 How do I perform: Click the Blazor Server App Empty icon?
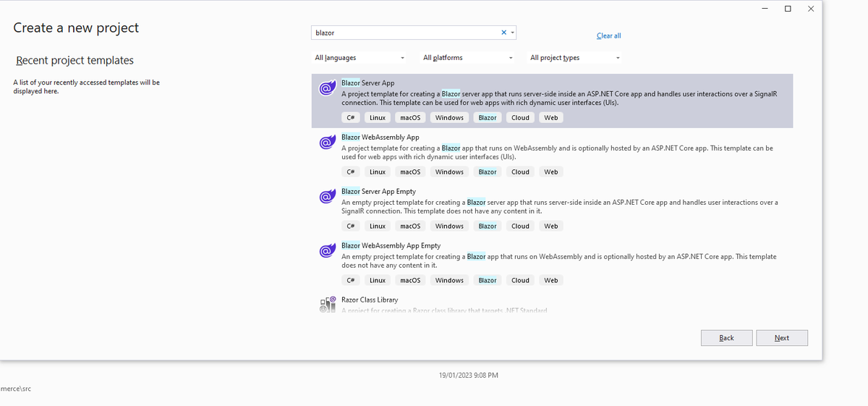click(326, 197)
